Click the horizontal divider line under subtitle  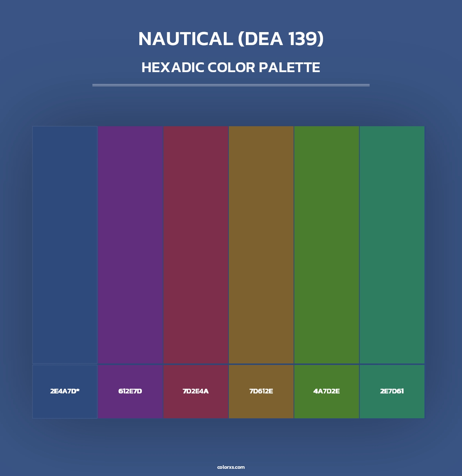pos(231,85)
